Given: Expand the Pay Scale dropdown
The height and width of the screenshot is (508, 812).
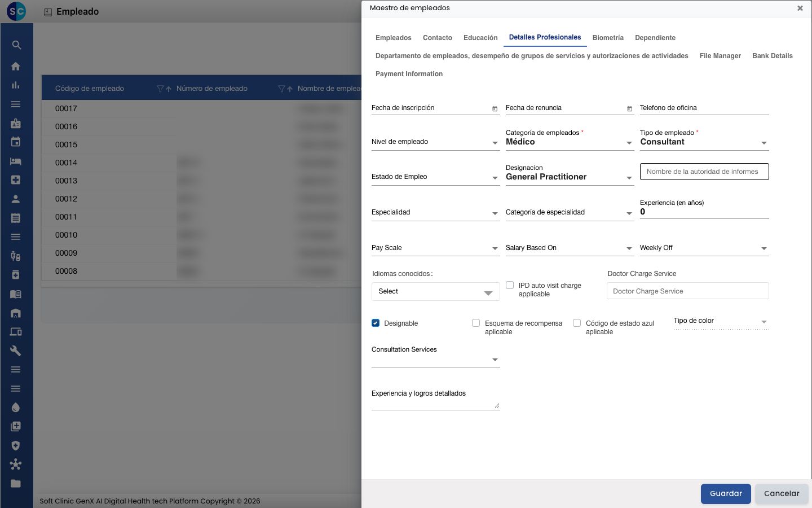Looking at the screenshot, I should tap(435, 248).
